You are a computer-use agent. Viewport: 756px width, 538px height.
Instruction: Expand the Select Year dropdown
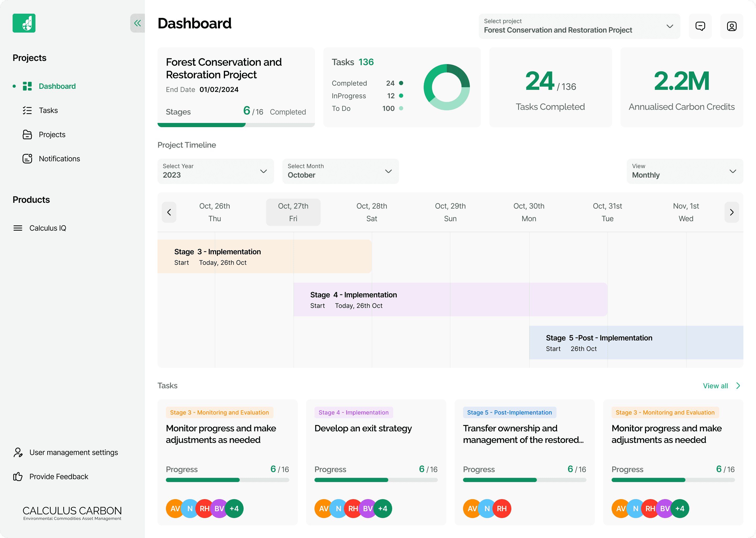click(216, 171)
